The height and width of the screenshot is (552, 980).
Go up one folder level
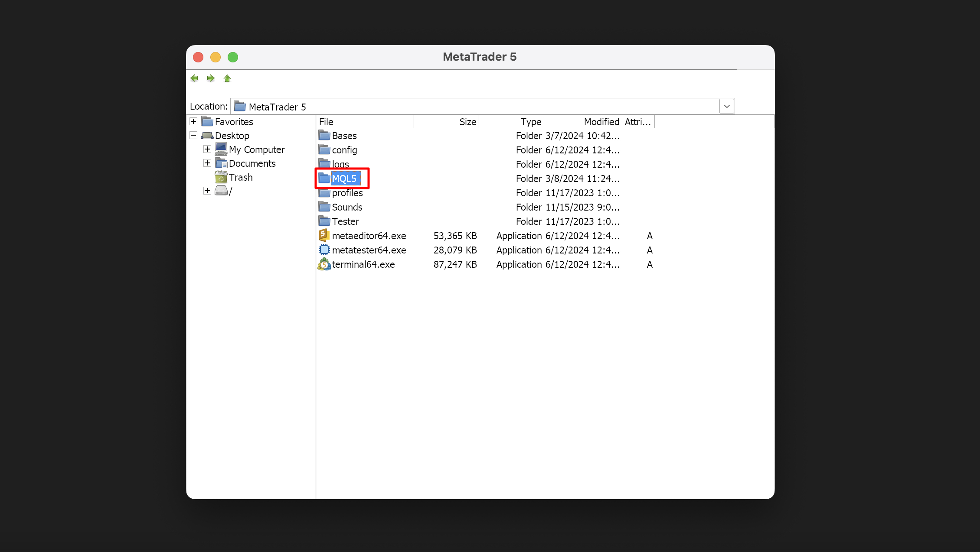(227, 78)
